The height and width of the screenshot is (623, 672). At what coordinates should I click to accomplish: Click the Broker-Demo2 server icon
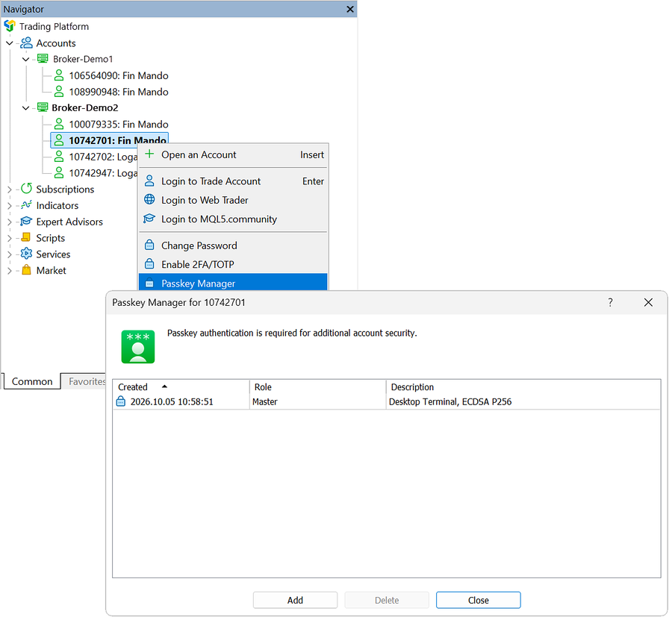coord(43,107)
